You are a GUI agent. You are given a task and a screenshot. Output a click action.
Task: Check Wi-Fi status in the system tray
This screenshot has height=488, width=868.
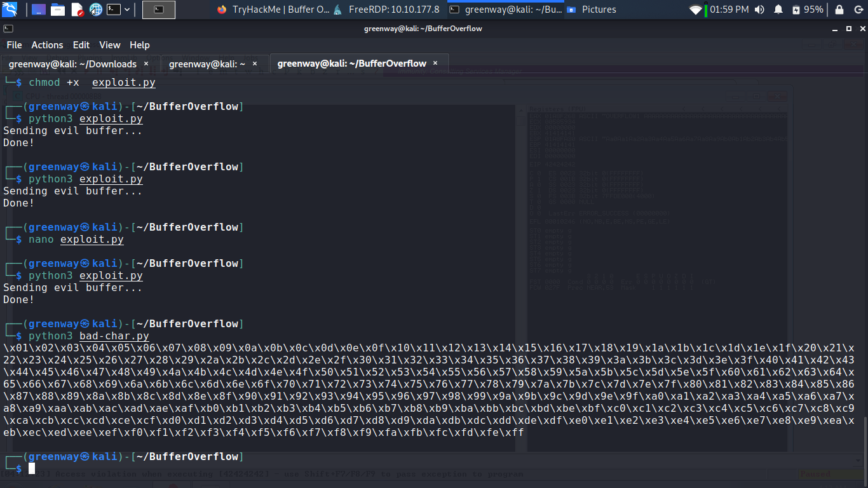pos(695,9)
